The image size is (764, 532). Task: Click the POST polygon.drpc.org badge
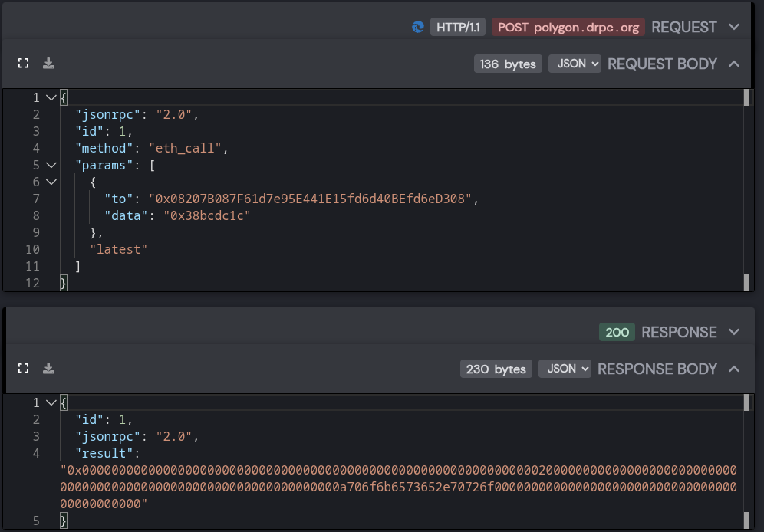click(x=568, y=28)
